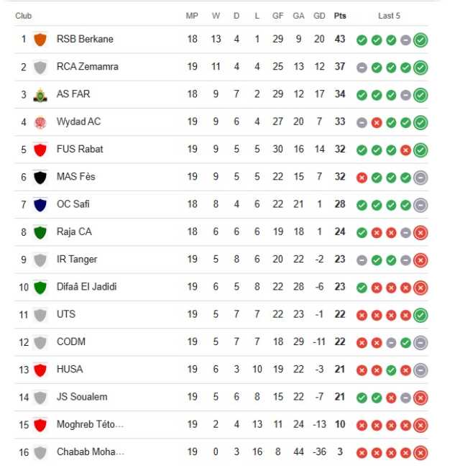Screen dimensions: 460x476
Task: Sort table by the Pts column header
Action: point(340,16)
